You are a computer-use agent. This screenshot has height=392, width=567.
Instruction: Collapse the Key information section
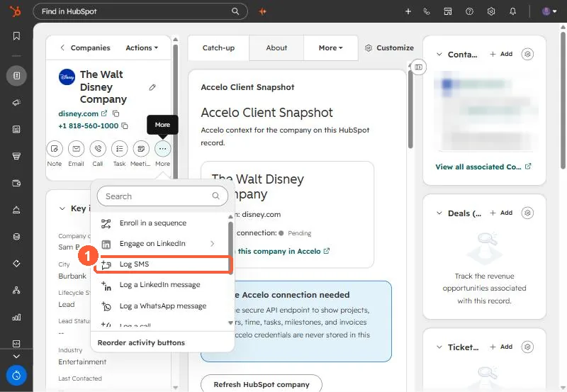click(62, 208)
